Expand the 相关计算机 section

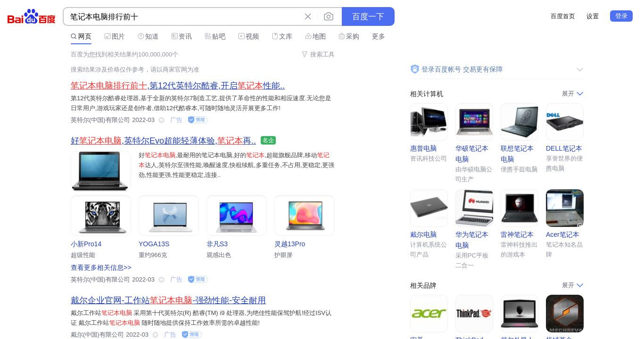click(x=572, y=94)
